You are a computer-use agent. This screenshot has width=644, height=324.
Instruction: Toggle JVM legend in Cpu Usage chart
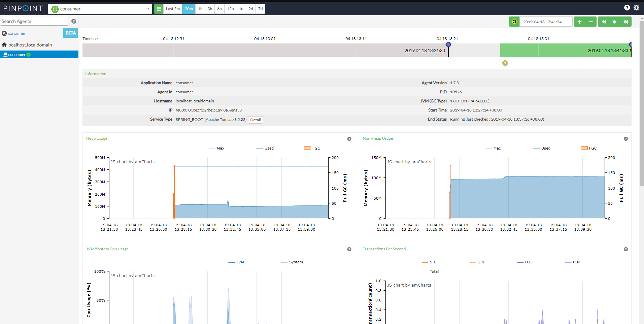pos(236,262)
